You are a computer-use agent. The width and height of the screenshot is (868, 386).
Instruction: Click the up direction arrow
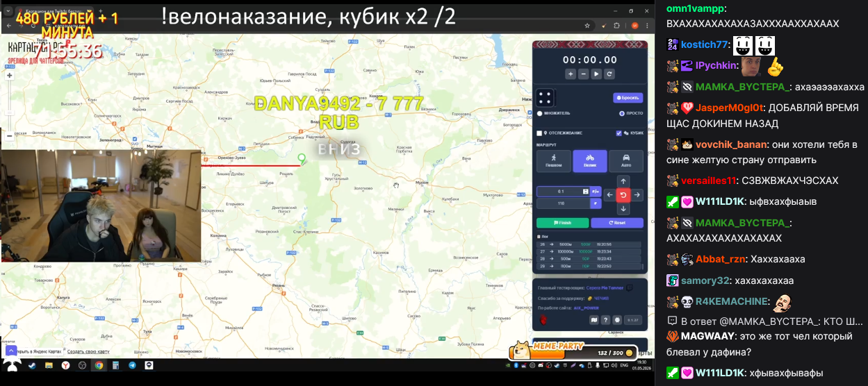pos(623,181)
